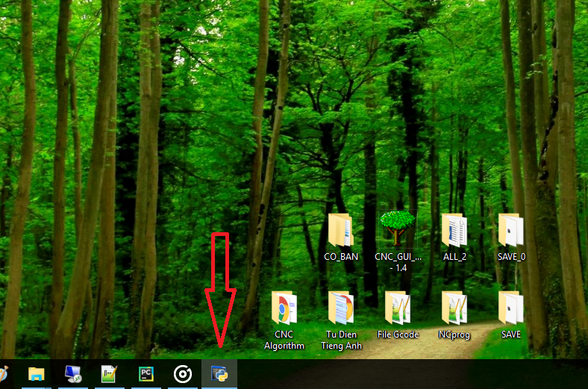Open the white circular swirl taskbar app

183,374
